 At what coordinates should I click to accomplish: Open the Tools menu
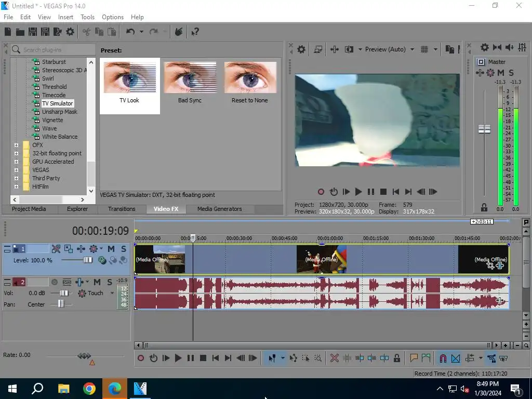click(87, 17)
